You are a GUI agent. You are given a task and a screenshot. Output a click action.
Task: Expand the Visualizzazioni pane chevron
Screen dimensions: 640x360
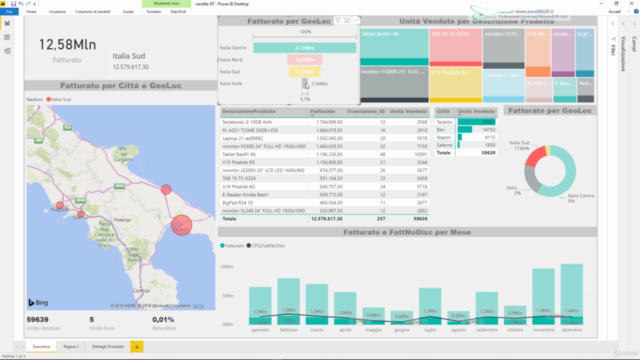[624, 24]
